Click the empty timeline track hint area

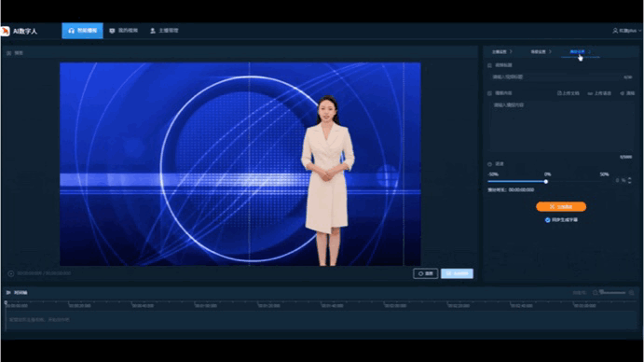pyautogui.click(x=321, y=320)
